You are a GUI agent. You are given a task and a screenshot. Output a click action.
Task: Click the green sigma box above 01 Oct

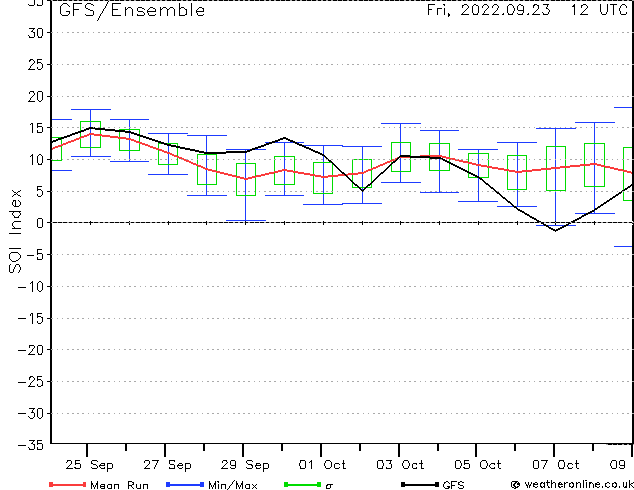[x=323, y=178]
